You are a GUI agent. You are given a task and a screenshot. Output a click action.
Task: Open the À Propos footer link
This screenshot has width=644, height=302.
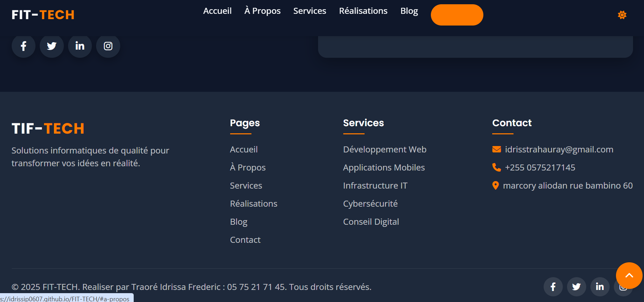pyautogui.click(x=248, y=167)
